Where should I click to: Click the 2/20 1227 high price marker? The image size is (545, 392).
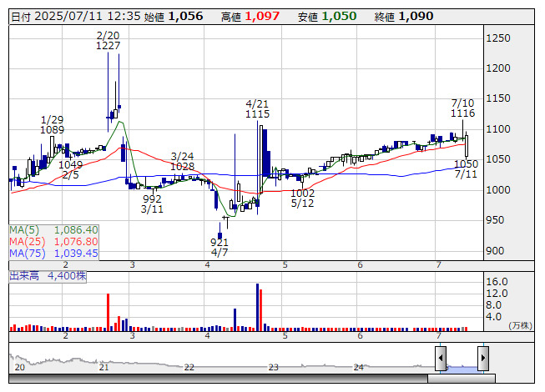pyautogui.click(x=108, y=40)
